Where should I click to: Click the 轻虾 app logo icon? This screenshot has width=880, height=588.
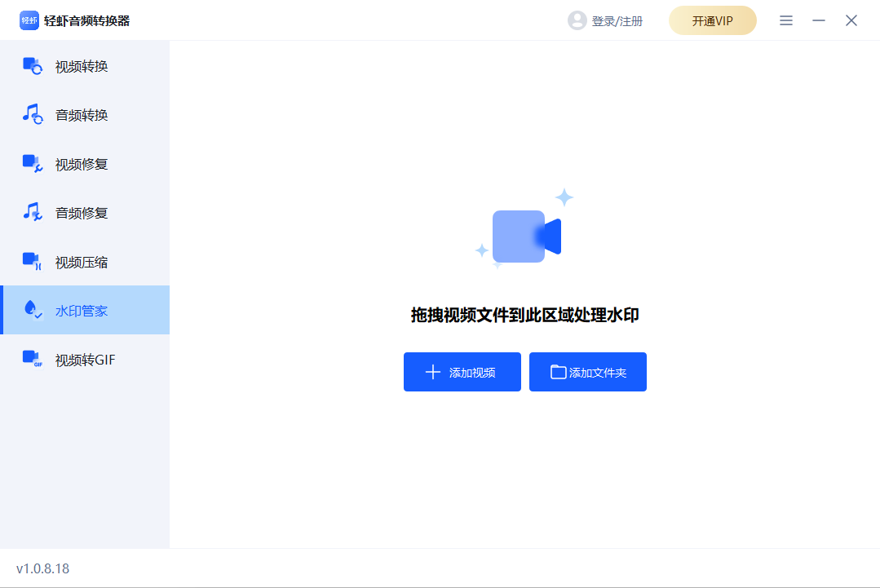[x=29, y=20]
